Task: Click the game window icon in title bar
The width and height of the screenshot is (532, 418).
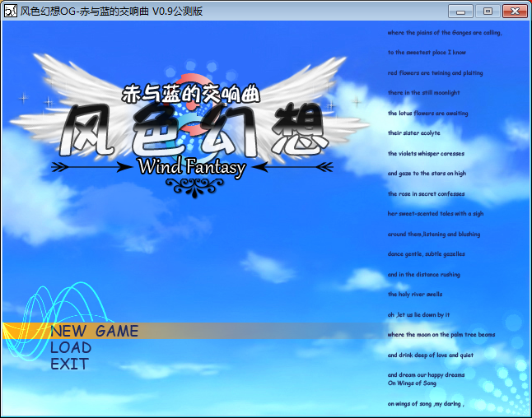Action: tap(10, 11)
